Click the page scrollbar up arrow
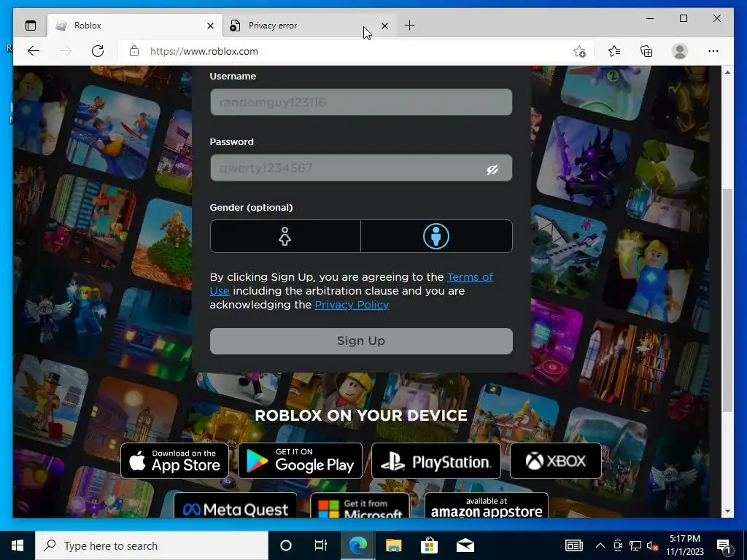 [x=727, y=72]
